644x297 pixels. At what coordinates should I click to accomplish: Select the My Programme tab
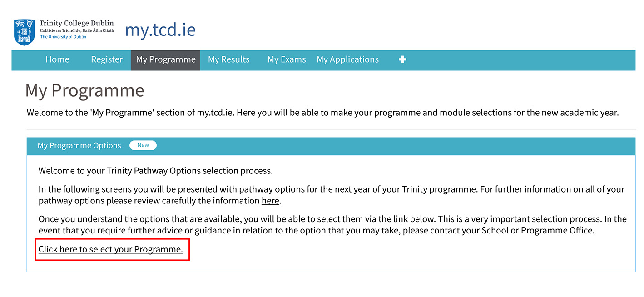165,60
